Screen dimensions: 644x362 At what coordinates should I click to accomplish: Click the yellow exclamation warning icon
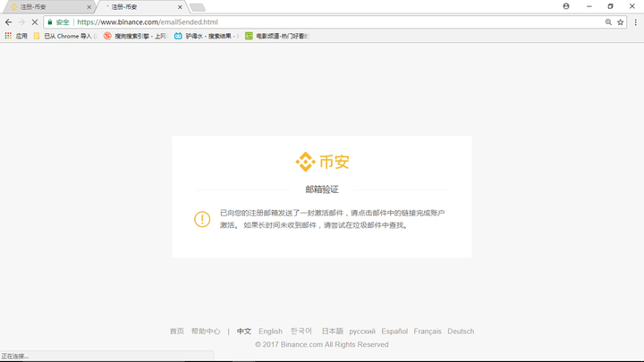(202, 219)
